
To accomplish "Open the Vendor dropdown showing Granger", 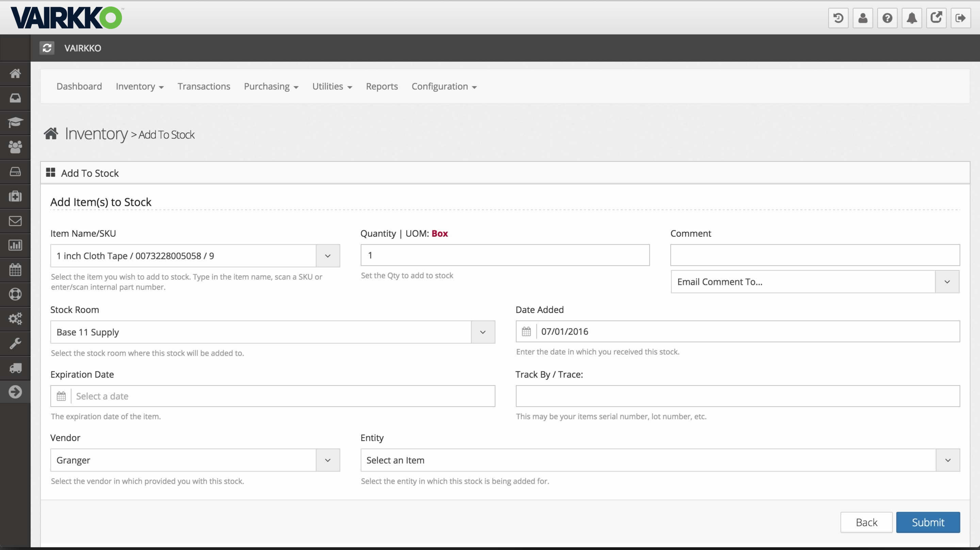I will (195, 460).
